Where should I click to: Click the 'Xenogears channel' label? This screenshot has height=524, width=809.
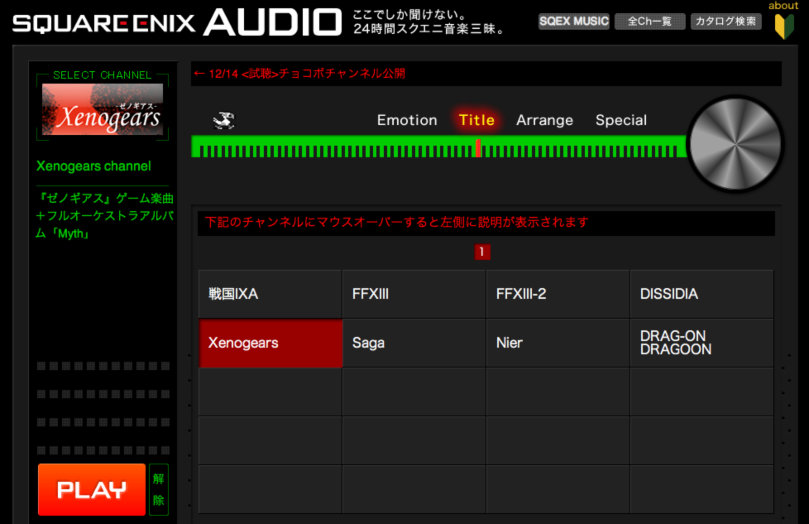click(x=93, y=166)
